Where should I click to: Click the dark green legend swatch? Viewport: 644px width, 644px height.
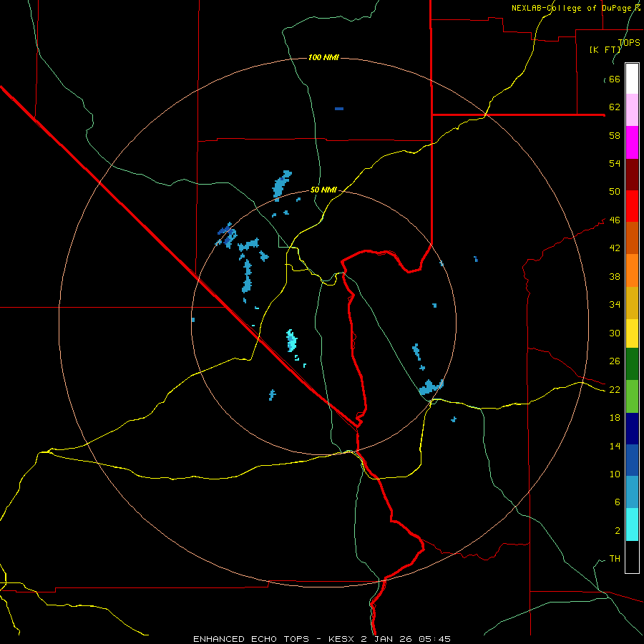point(632,364)
